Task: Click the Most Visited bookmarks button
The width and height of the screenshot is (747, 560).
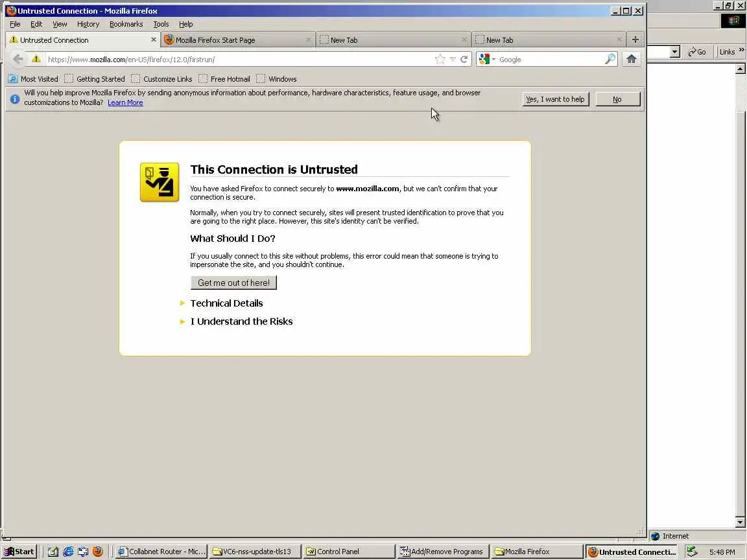Action: [33, 78]
